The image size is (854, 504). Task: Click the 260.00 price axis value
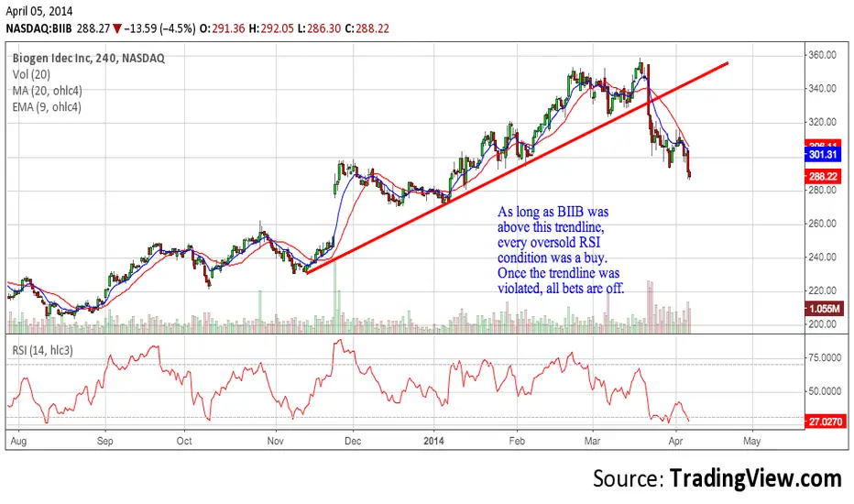pos(823,224)
